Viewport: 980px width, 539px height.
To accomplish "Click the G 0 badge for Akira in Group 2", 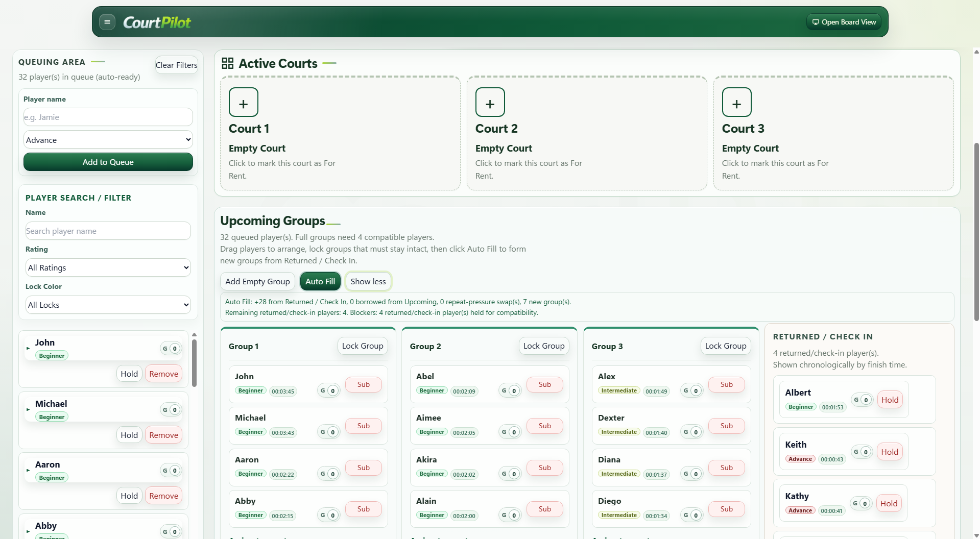I will click(510, 474).
